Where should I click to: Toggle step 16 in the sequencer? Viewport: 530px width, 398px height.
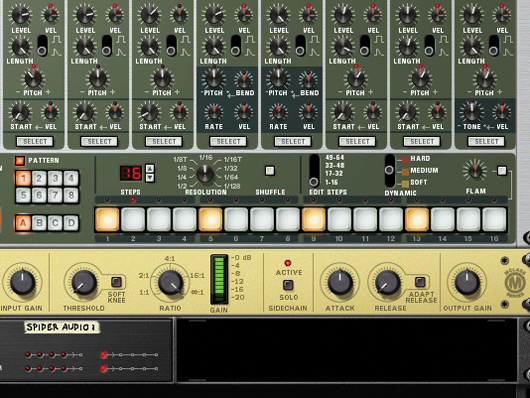pos(494,219)
